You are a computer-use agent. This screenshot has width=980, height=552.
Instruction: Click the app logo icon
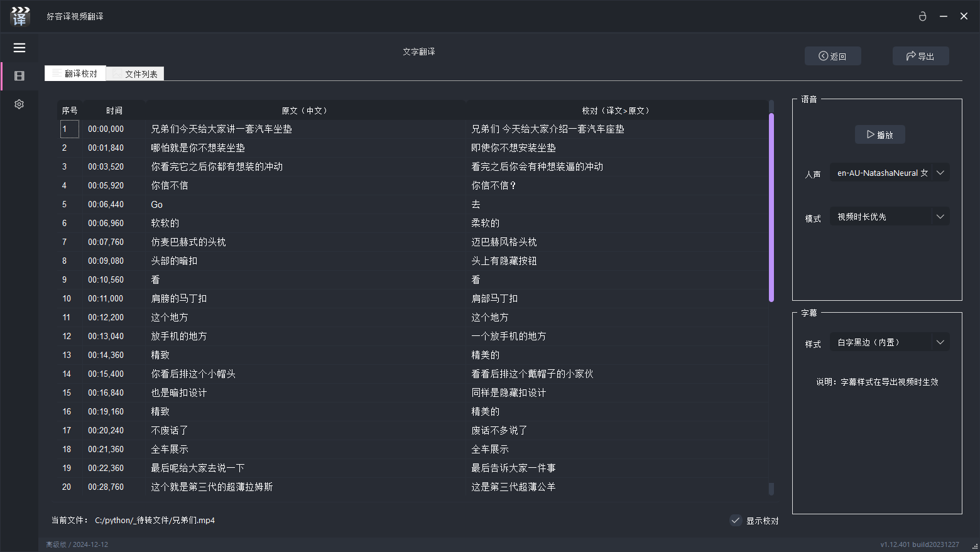(20, 16)
